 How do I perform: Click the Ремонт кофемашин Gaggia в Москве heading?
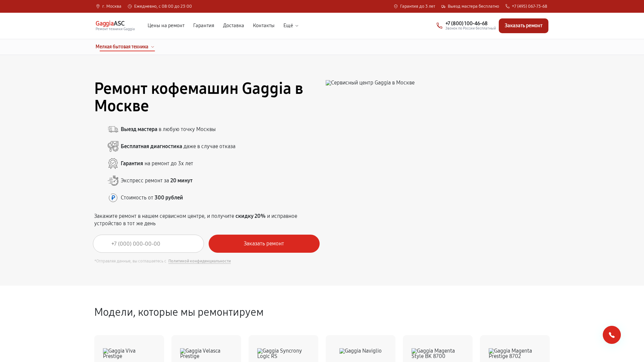click(199, 97)
